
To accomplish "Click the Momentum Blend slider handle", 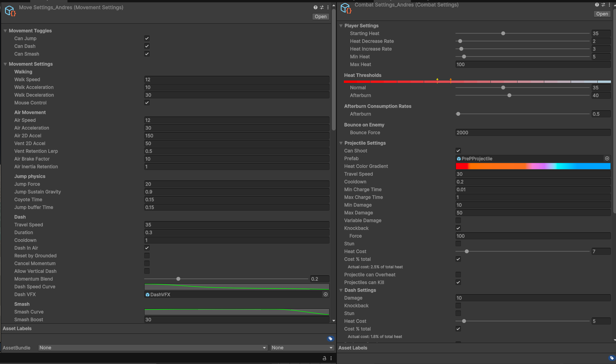I will click(178, 279).
